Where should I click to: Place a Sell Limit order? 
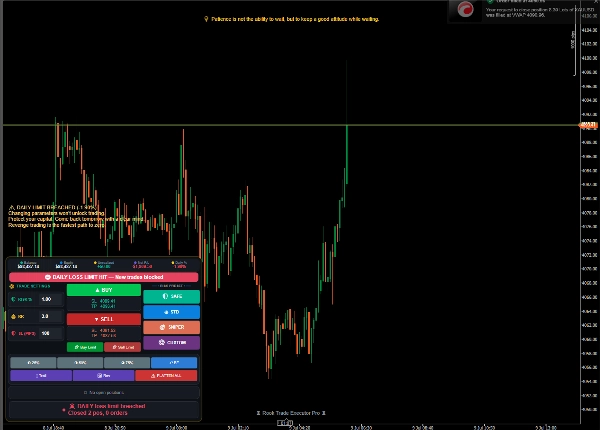coord(122,347)
